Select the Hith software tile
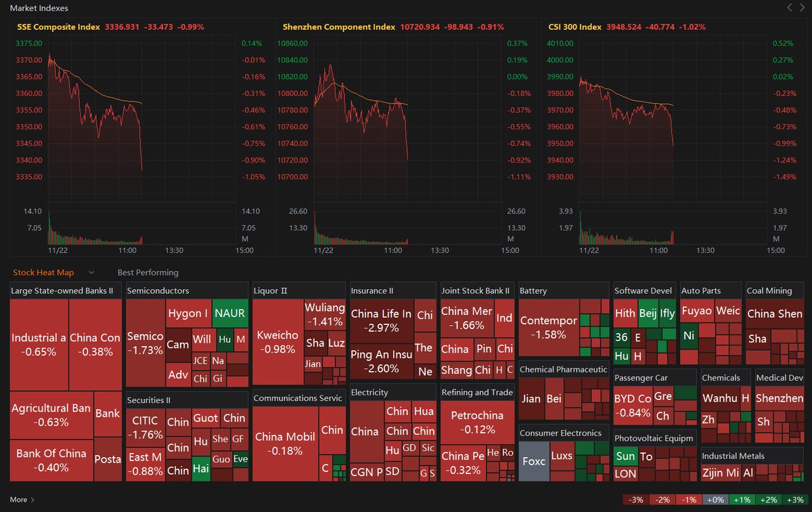Viewport: 812px width, 512px height. coord(625,314)
